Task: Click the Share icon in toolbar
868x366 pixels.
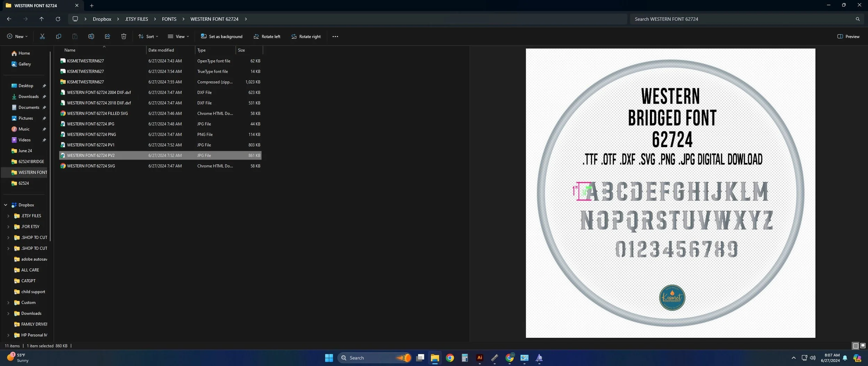Action: (107, 36)
